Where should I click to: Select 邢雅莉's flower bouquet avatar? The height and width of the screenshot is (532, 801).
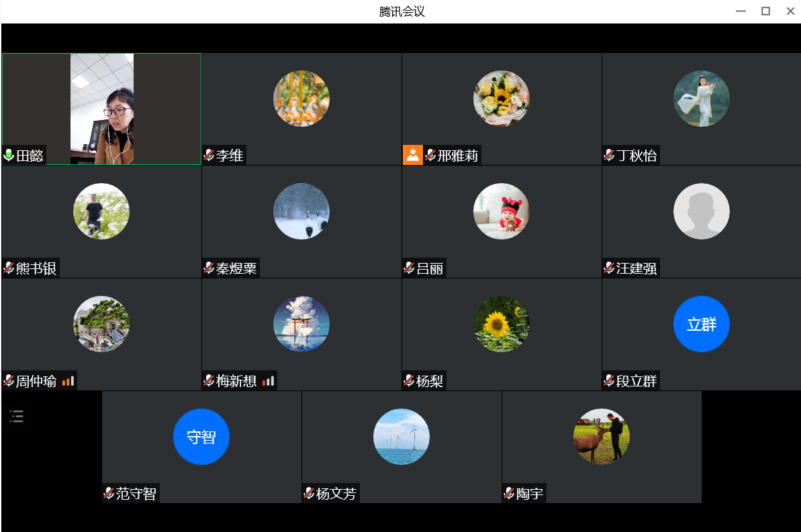pos(502,99)
